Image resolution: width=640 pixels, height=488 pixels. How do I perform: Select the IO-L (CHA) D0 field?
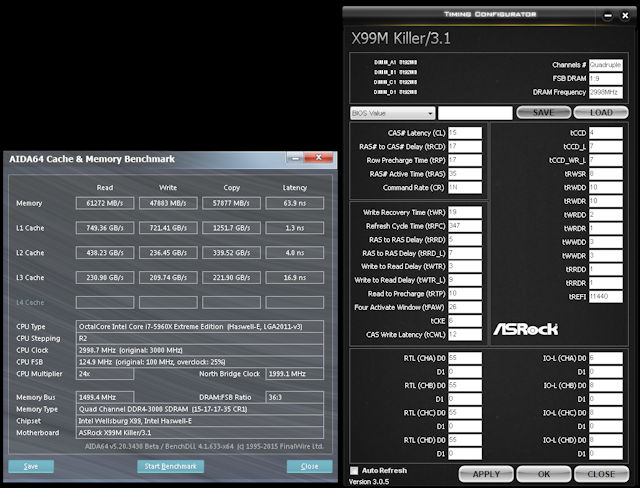pos(606,358)
